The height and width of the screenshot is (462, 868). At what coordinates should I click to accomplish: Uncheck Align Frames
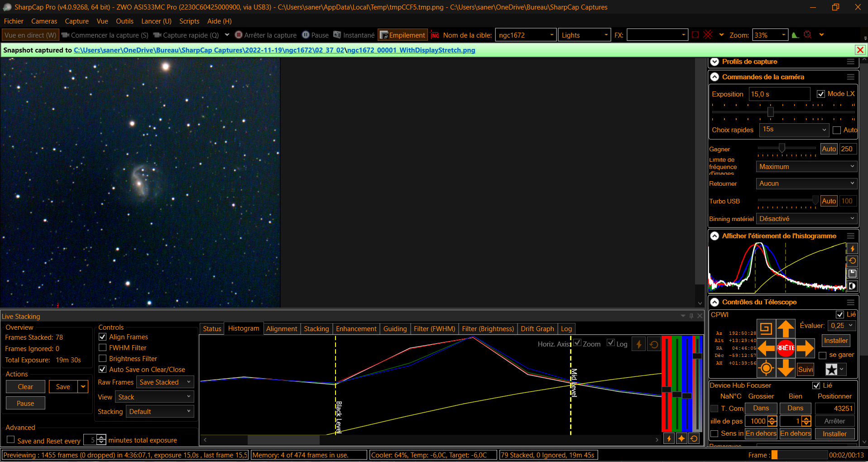pyautogui.click(x=102, y=337)
